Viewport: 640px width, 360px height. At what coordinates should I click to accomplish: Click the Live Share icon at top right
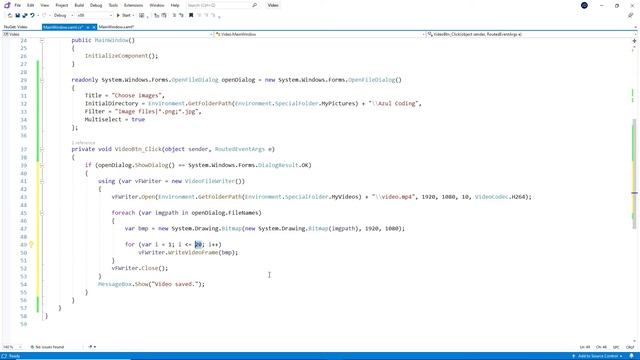[x=631, y=16]
